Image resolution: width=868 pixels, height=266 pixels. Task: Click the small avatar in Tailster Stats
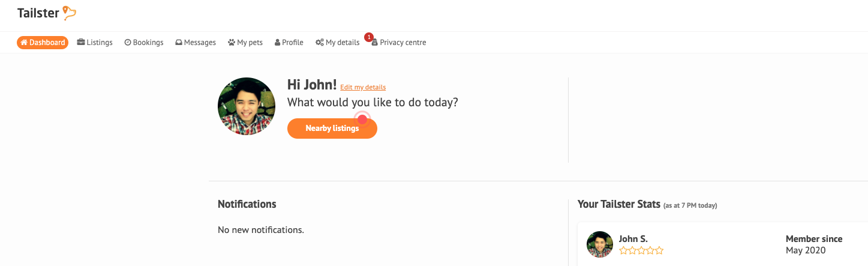(600, 244)
